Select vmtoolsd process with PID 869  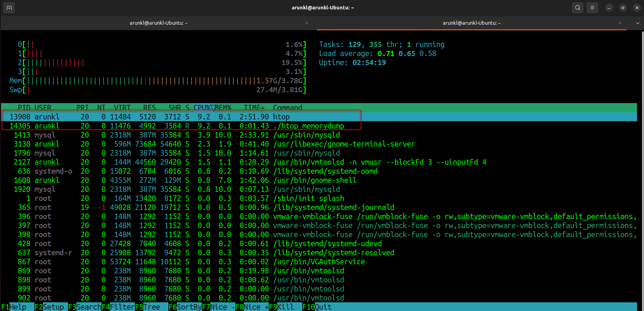click(319, 271)
